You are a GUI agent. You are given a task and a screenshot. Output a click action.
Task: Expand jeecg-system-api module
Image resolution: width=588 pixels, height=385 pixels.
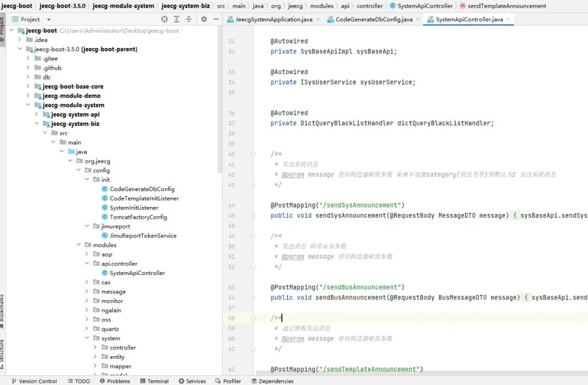[x=36, y=114]
